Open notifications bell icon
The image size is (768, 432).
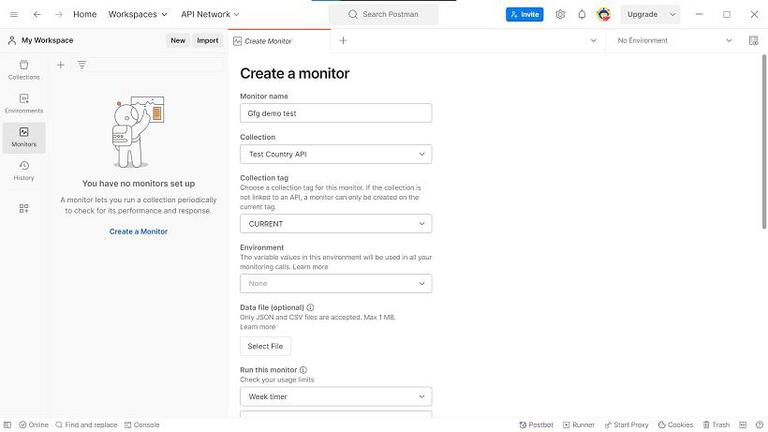tap(582, 15)
